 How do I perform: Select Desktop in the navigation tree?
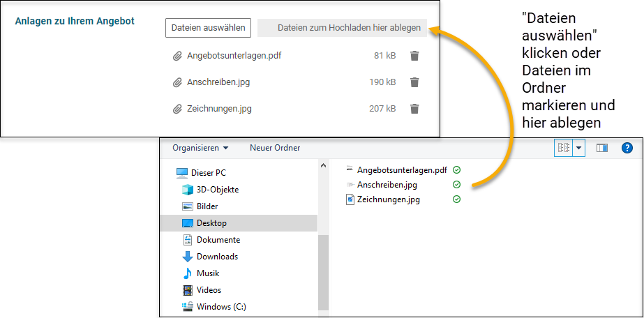pyautogui.click(x=211, y=223)
